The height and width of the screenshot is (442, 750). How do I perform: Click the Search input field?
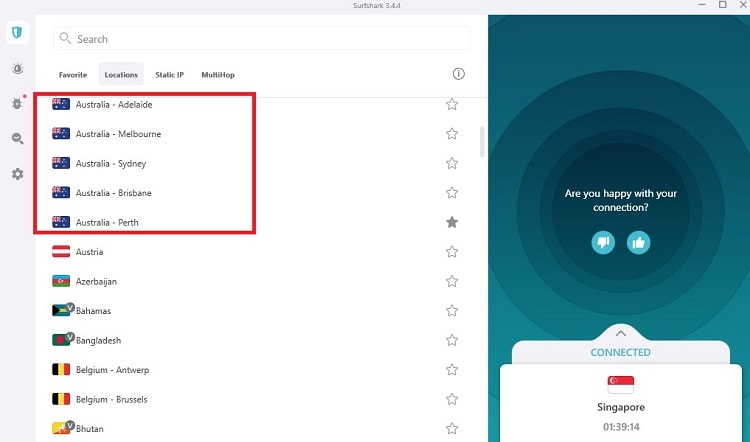pyautogui.click(x=262, y=39)
